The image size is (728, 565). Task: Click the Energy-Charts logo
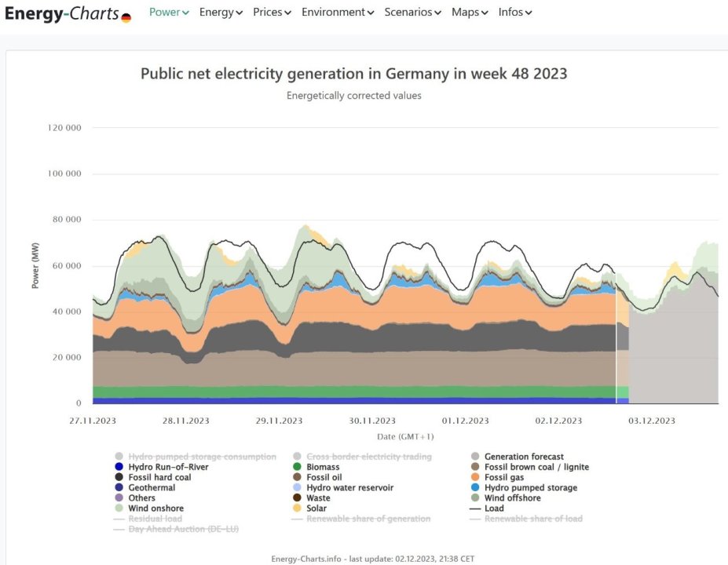pyautogui.click(x=62, y=13)
